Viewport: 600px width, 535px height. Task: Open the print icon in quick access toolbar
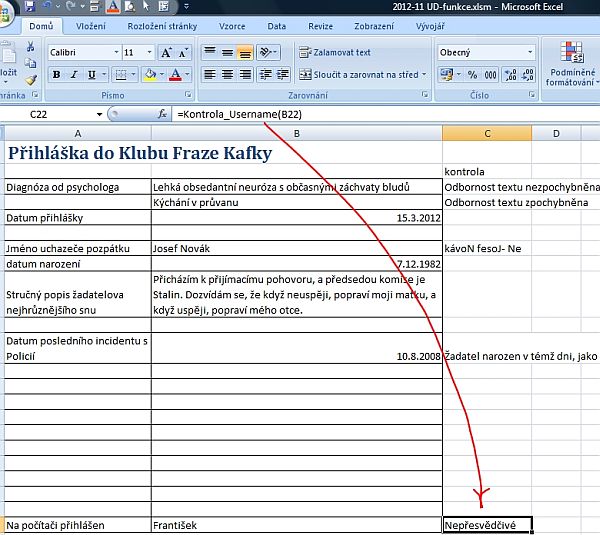click(95, 5)
